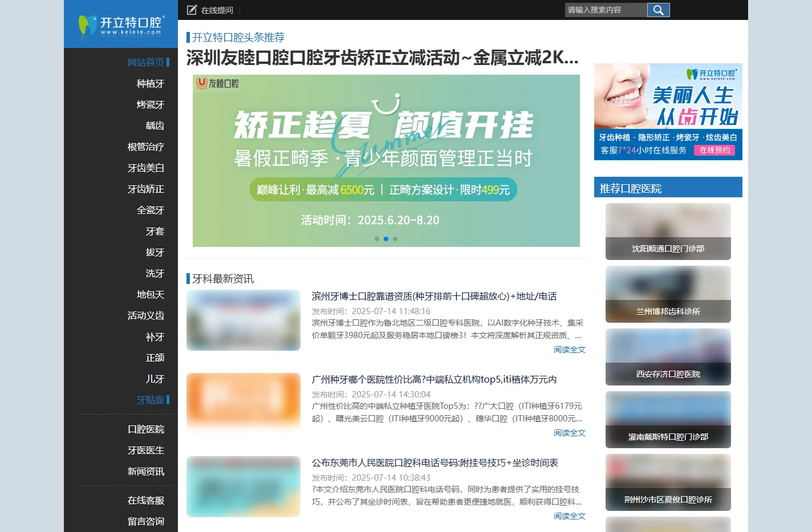The image size is (812, 532).
Task: Open 口腔医院 section
Action: [x=146, y=429]
